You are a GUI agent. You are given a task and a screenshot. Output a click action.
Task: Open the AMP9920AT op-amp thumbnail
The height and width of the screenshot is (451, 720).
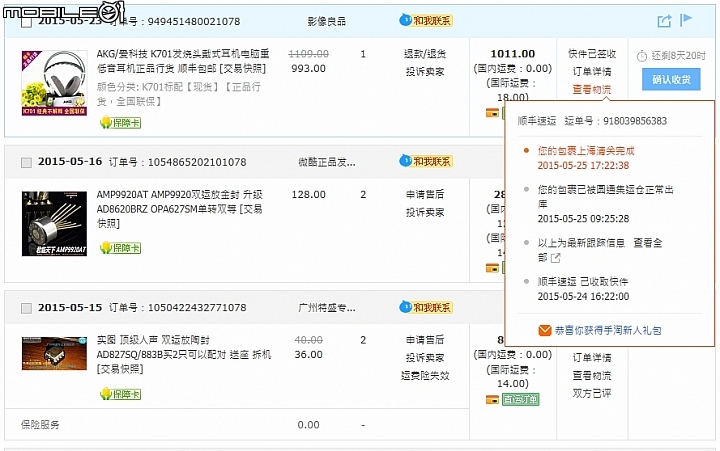pyautogui.click(x=54, y=224)
